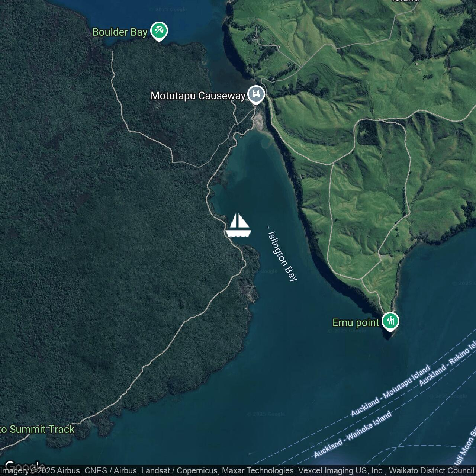Click the Emu point place name

(x=356, y=323)
